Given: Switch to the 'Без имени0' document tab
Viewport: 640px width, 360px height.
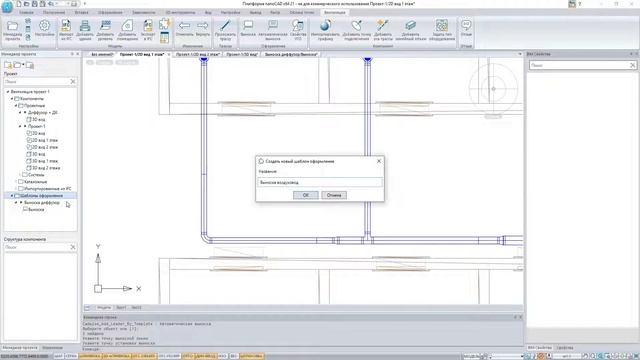Looking at the screenshot, I should pyautogui.click(x=101, y=54).
